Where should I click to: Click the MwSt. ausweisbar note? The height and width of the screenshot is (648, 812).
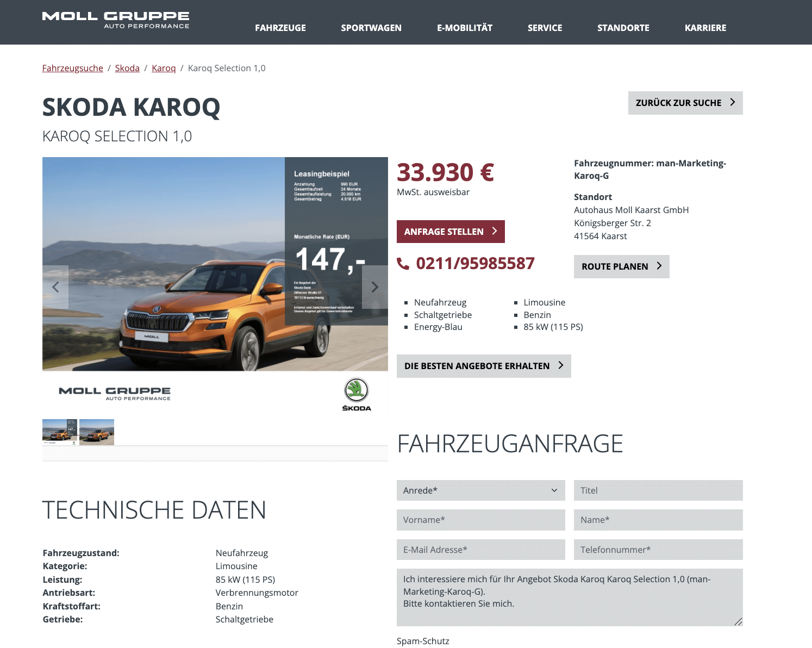point(433,192)
